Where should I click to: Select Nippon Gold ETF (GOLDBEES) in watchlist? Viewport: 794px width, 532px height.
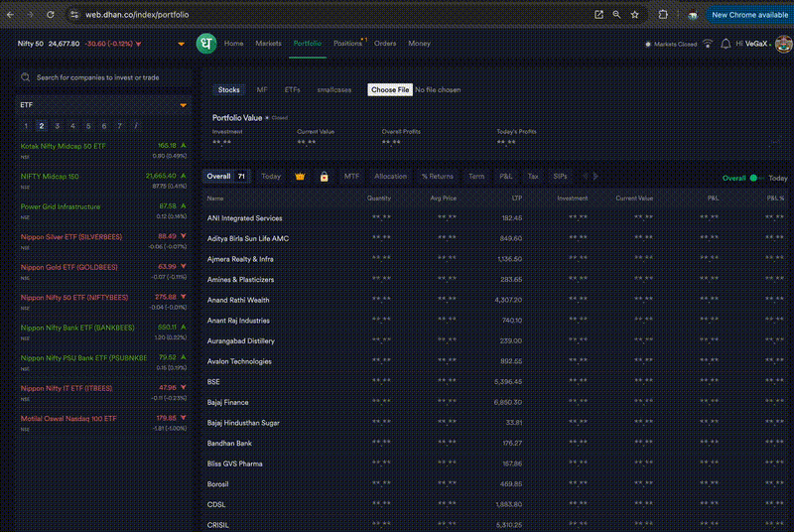coord(103,271)
